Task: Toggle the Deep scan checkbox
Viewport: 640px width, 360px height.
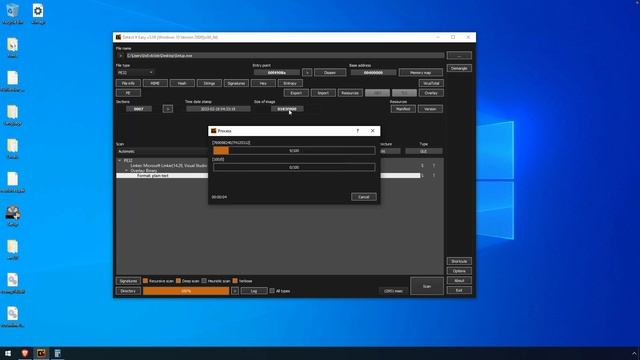Action: (x=178, y=281)
